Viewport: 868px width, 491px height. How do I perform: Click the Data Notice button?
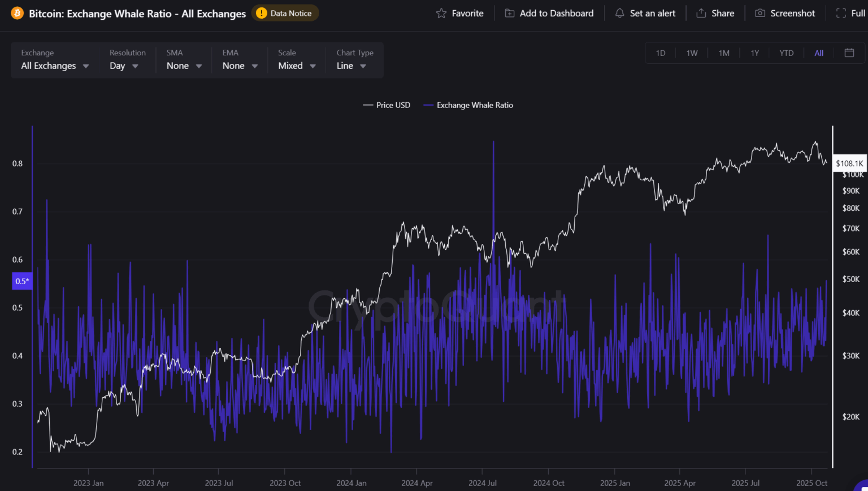click(x=285, y=12)
